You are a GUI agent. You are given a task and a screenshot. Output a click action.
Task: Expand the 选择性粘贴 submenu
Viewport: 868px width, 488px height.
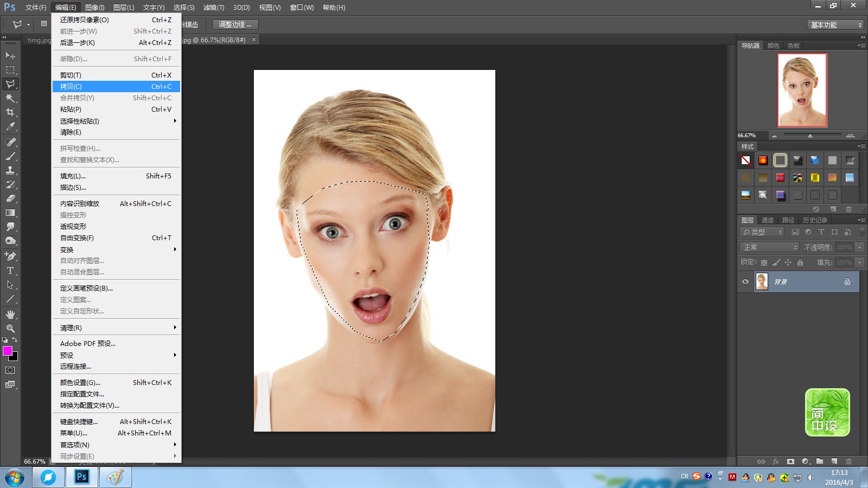tap(117, 121)
